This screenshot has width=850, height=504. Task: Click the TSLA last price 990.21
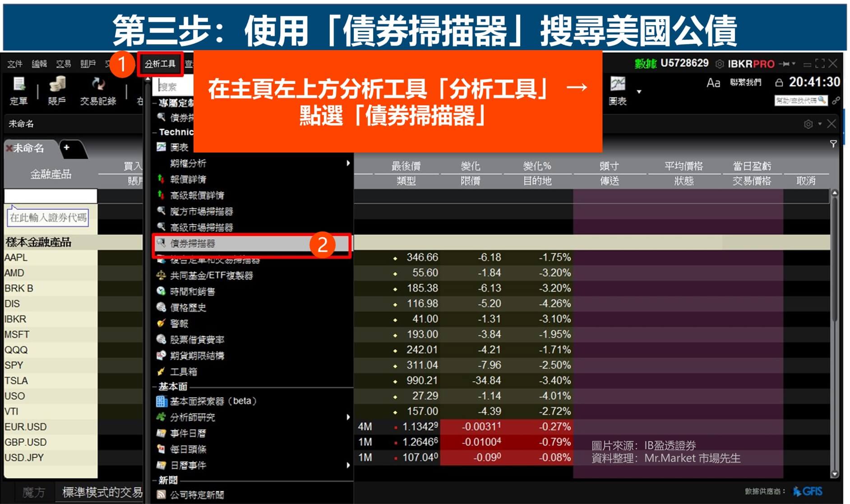click(x=422, y=380)
